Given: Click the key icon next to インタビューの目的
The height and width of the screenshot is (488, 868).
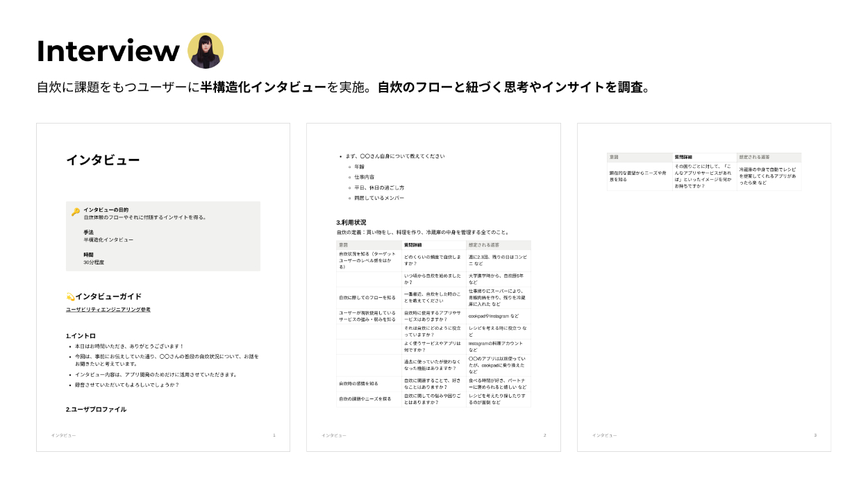Looking at the screenshot, I should (x=75, y=212).
